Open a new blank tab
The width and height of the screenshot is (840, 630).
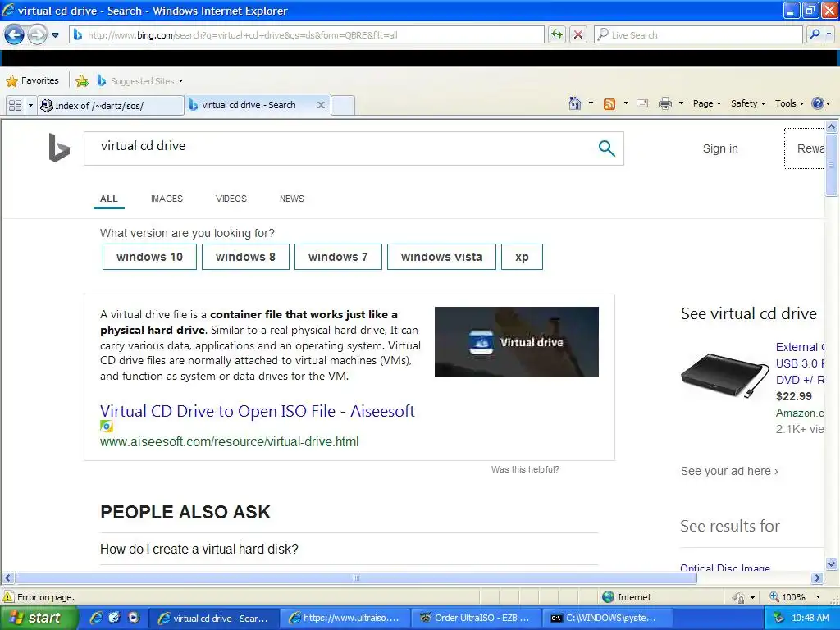coord(343,106)
